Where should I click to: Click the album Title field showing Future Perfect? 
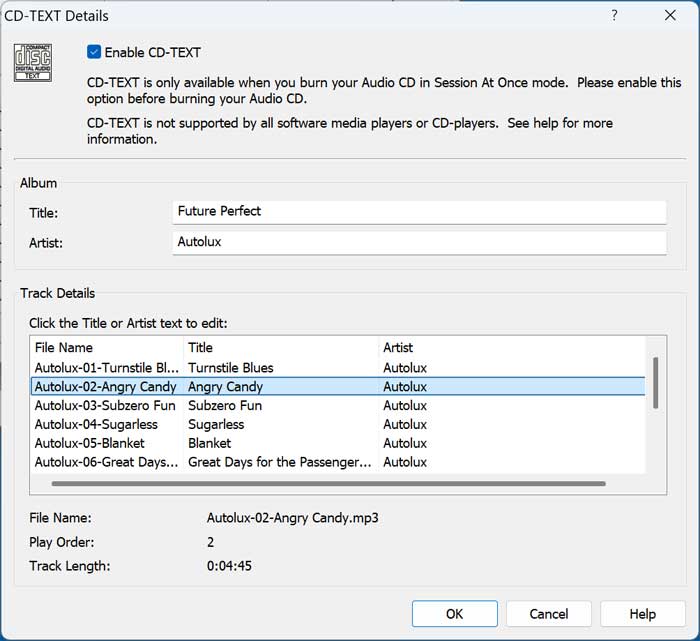(x=418, y=212)
